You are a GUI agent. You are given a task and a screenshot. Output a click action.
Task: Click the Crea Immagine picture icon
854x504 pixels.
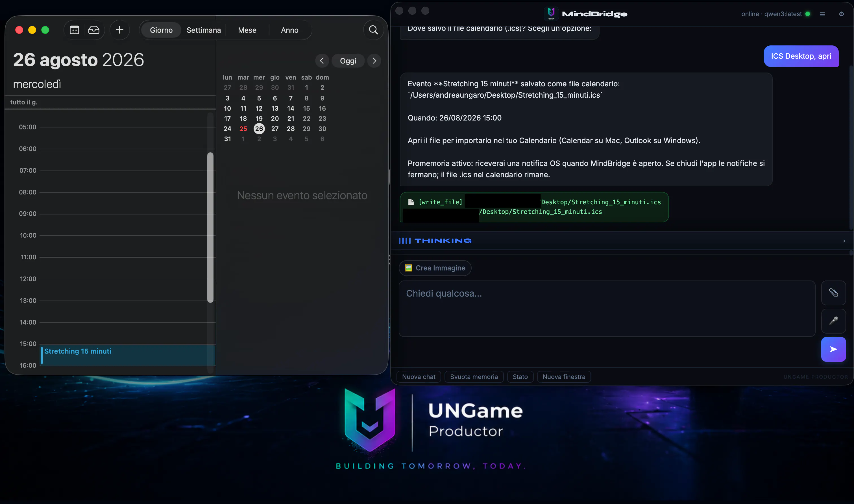pyautogui.click(x=408, y=268)
